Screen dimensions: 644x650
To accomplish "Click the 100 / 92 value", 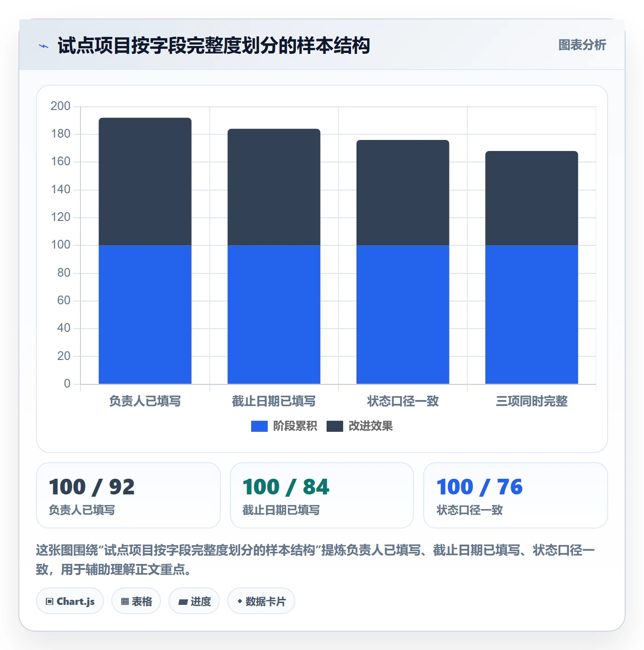I will (x=92, y=487).
